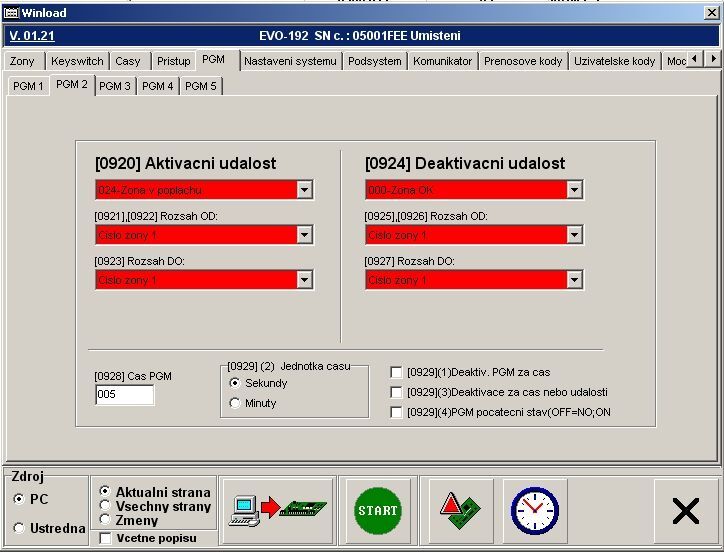Switch to the PGM 3 tab
This screenshot has height=552, width=724.
(115, 86)
